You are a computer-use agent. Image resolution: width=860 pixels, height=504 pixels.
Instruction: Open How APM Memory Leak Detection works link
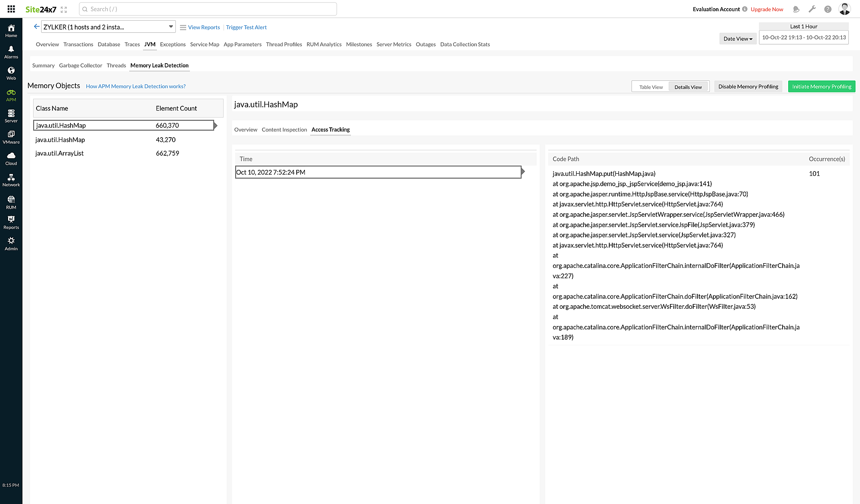tap(135, 86)
